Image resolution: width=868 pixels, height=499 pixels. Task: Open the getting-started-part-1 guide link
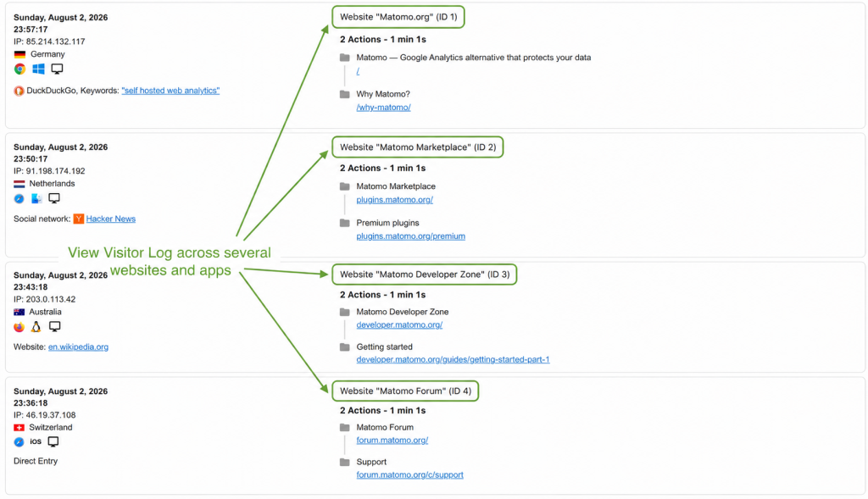coord(453,359)
